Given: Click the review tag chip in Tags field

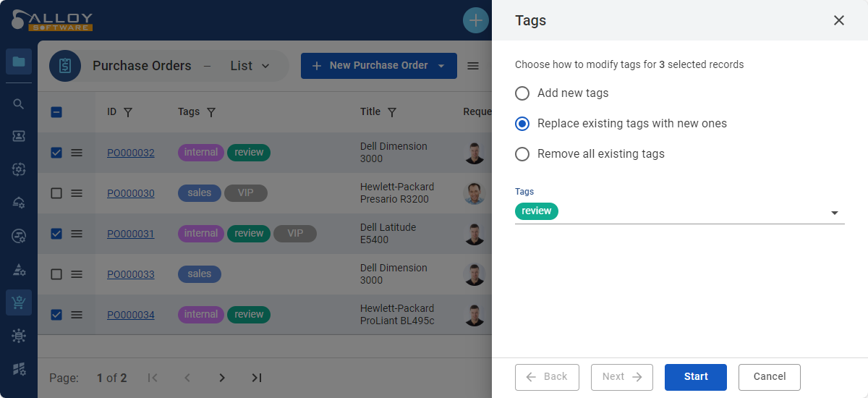Looking at the screenshot, I should pyautogui.click(x=537, y=211).
